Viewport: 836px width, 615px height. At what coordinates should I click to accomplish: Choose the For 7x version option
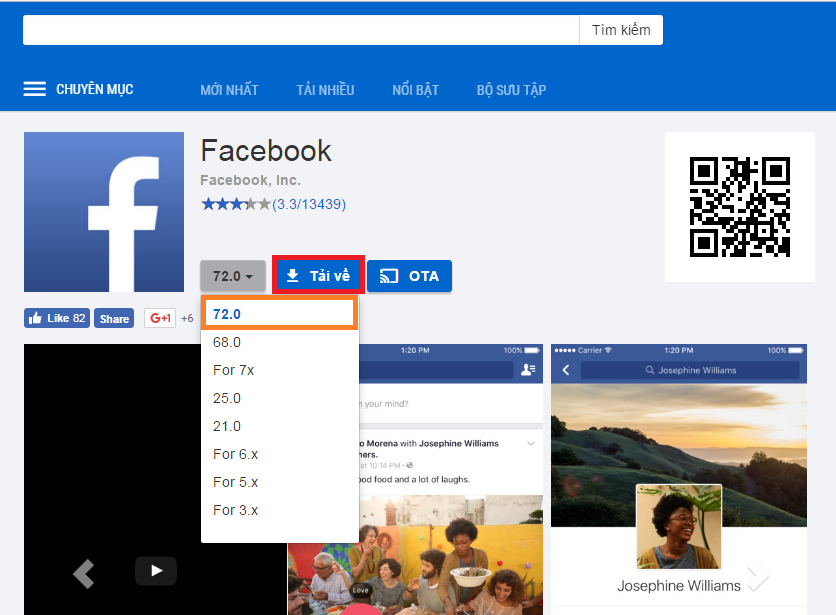233,370
